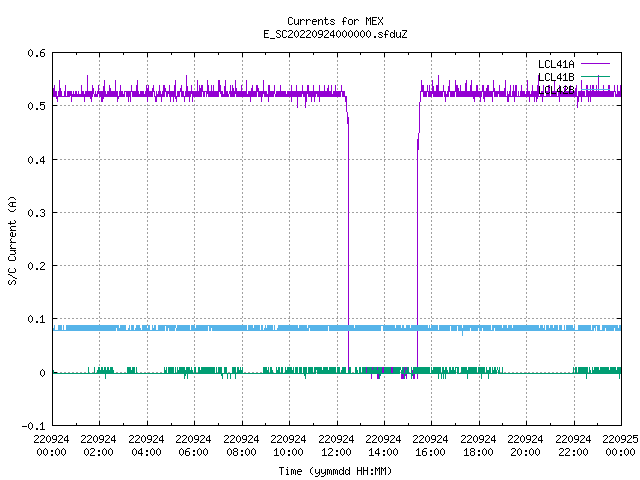The image size is (640, 480).
Task: Click the 0.1 Y-axis tick label
Action: coord(37,319)
